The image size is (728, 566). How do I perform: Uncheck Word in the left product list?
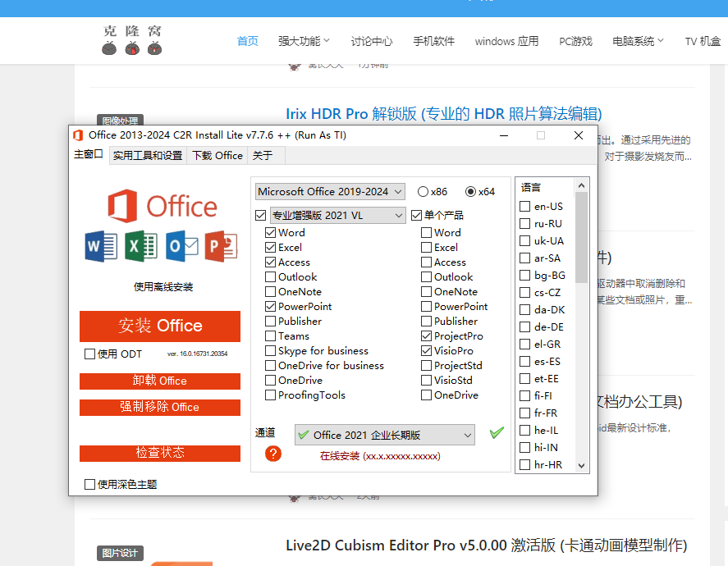tap(270, 232)
